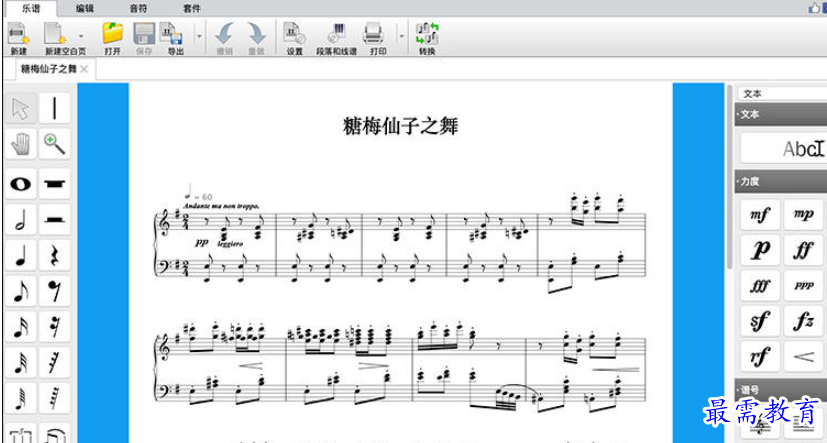Insert the fz dynamic marking
This screenshot has height=443, width=827.
(x=803, y=321)
